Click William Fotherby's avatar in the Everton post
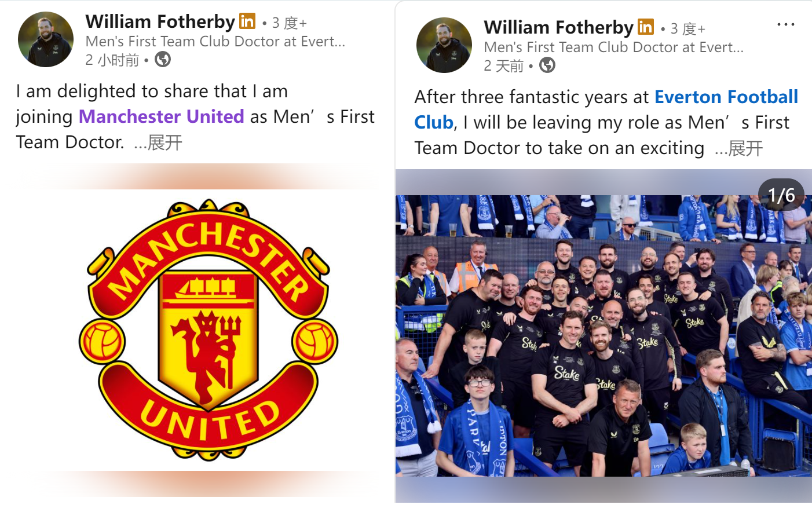Screen dimensions: 812x512 click(x=444, y=45)
